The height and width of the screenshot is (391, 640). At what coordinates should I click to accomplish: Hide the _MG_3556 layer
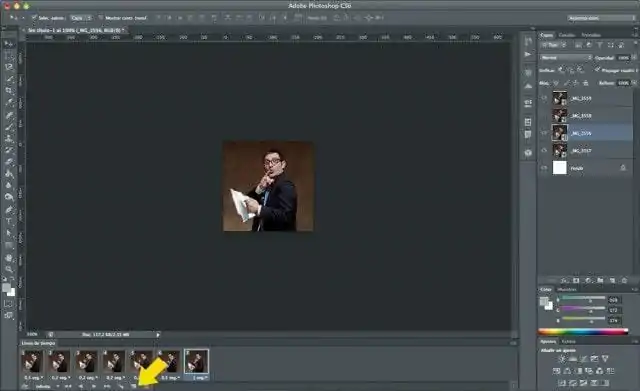[x=544, y=133]
